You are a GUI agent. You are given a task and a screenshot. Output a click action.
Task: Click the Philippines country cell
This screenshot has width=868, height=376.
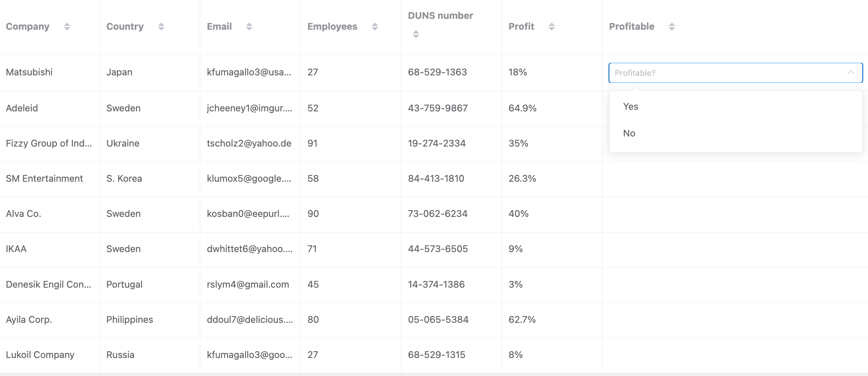[129, 320]
